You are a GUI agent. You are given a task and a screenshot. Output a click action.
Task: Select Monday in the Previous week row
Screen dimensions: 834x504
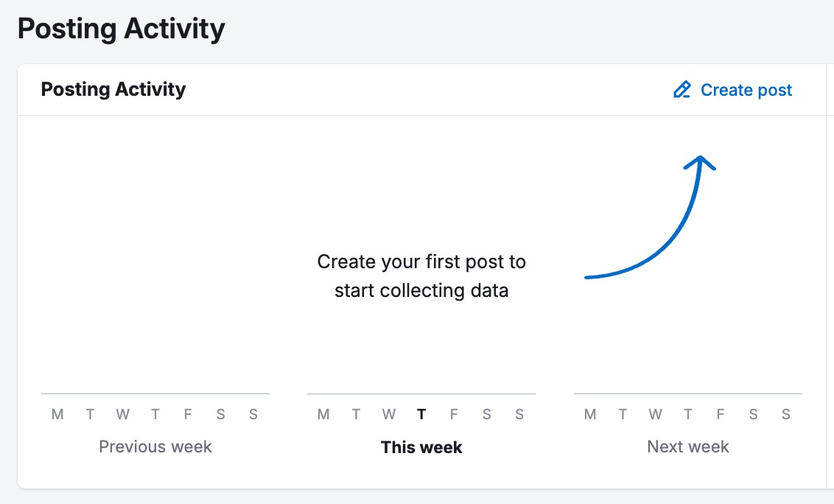click(57, 414)
